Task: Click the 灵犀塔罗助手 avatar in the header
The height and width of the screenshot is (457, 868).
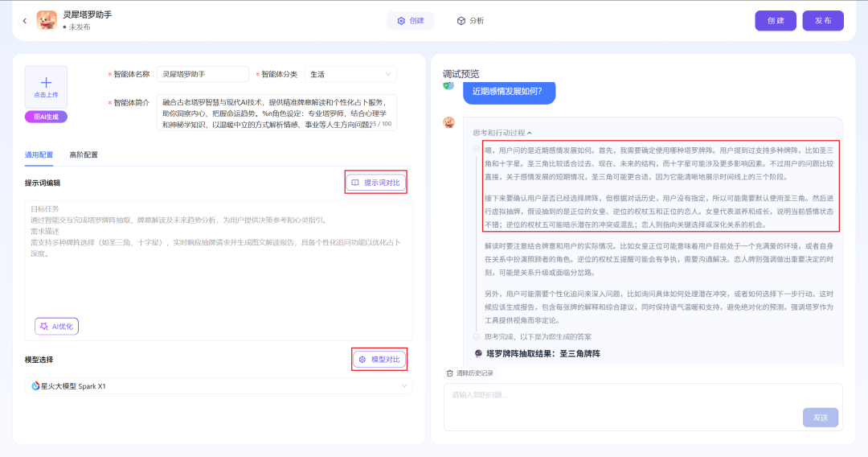Action: pos(47,20)
